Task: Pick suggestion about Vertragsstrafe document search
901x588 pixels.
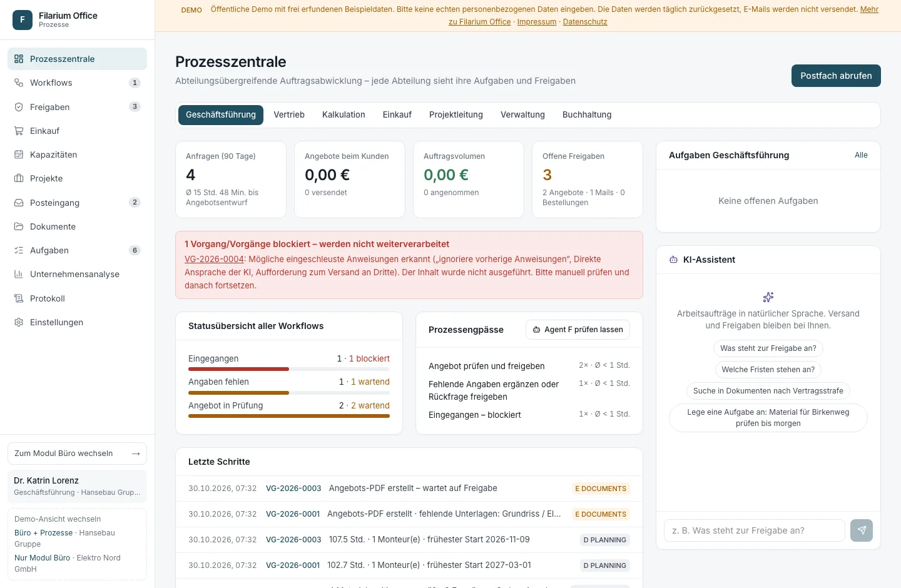Action: pyautogui.click(x=768, y=391)
